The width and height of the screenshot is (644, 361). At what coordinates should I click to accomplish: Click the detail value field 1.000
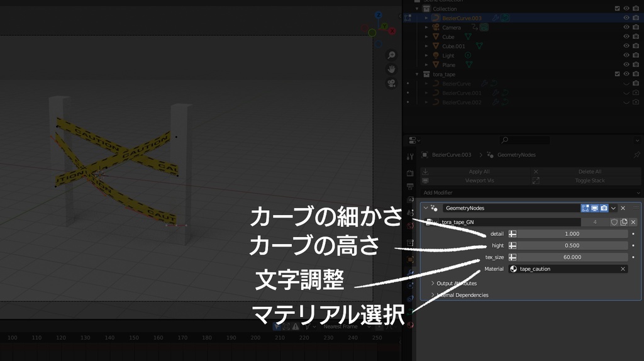572,234
